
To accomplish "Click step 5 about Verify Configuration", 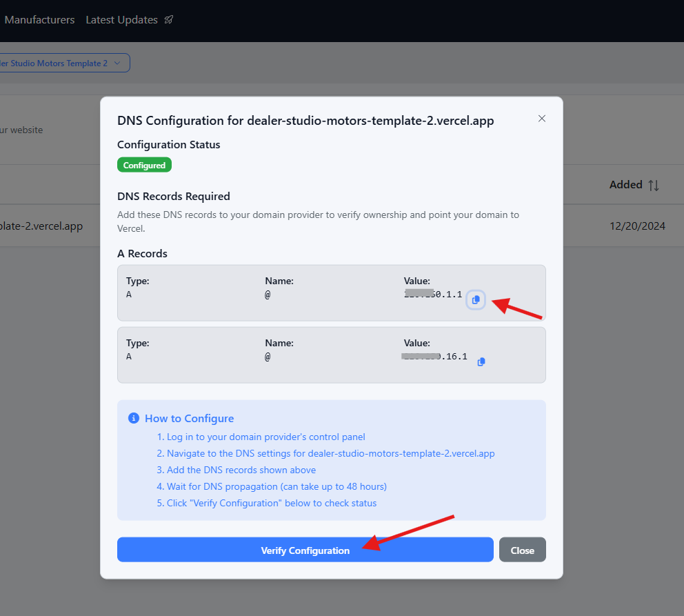I will [x=267, y=503].
